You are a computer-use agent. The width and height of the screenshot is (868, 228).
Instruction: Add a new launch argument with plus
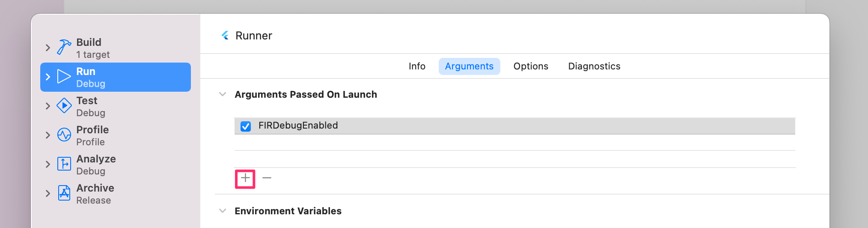(245, 178)
